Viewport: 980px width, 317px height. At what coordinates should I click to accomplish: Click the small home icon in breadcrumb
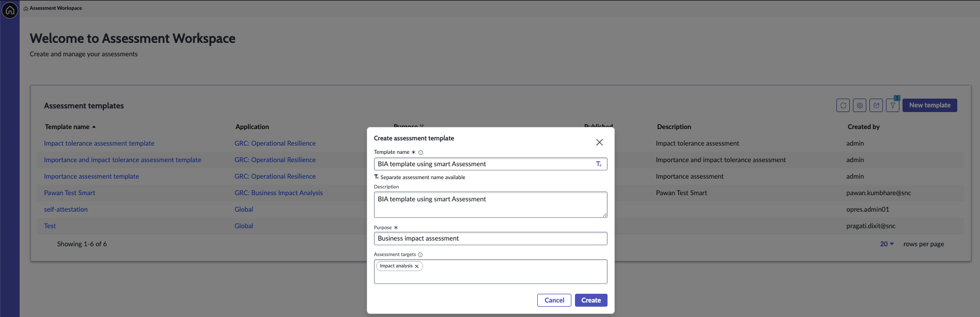26,8
